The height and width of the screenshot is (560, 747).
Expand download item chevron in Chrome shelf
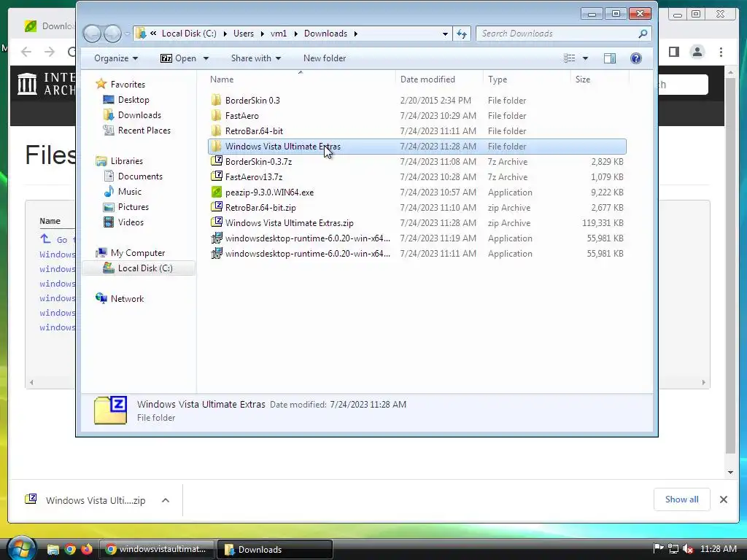166,500
